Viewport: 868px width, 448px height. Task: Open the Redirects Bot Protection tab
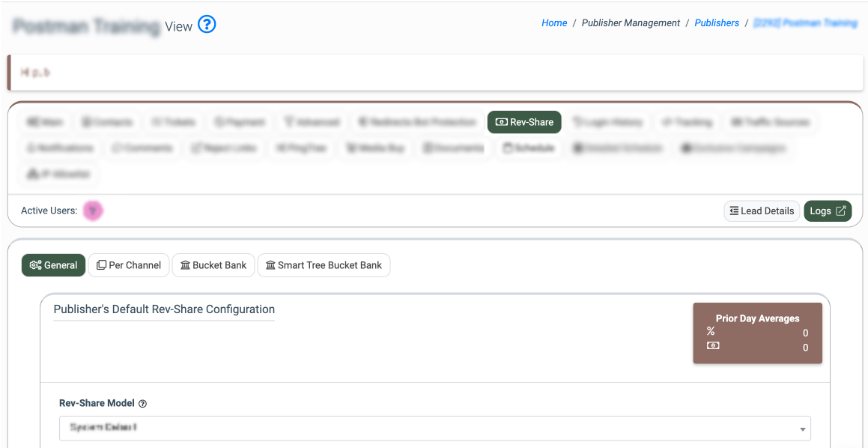click(x=417, y=122)
